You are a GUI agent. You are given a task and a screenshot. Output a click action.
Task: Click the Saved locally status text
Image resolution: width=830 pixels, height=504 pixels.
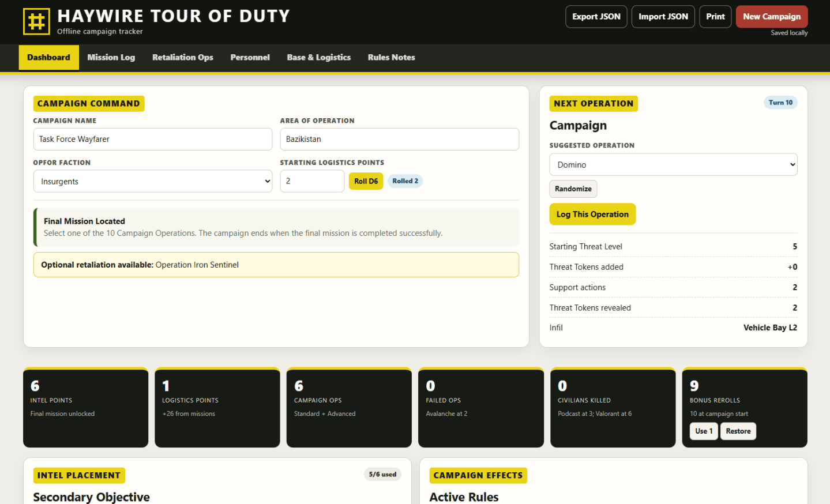pyautogui.click(x=789, y=33)
